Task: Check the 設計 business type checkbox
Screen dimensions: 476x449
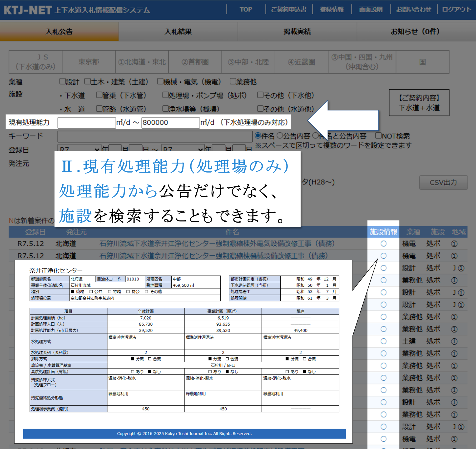Action: click(x=63, y=81)
